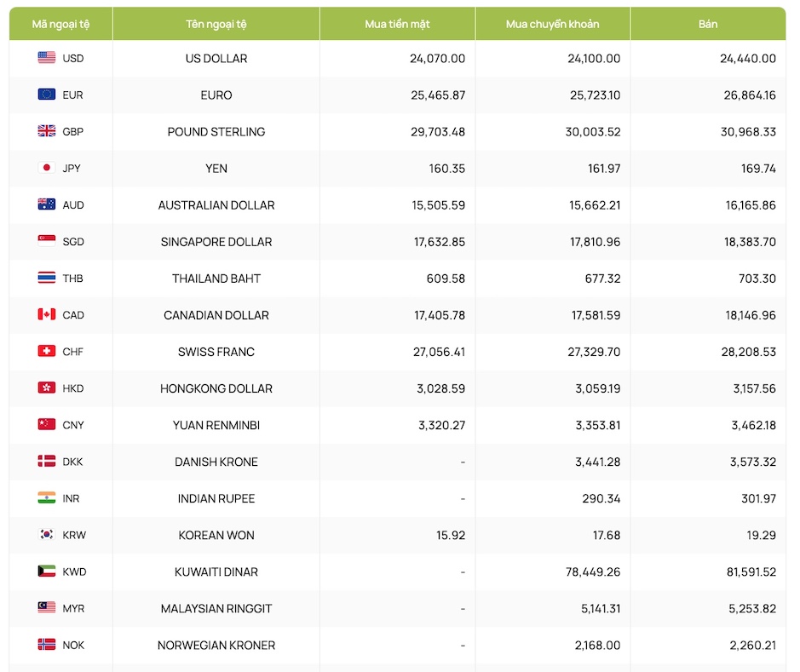The image size is (800, 672).
Task: Click the US DOLLAR currency name
Action: click(x=216, y=59)
